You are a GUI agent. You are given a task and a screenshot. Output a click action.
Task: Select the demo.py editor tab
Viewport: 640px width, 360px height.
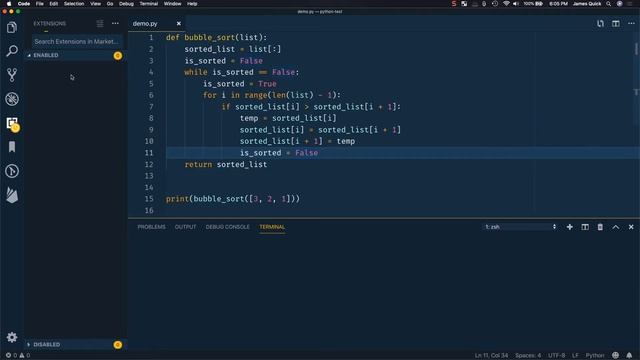pos(145,24)
